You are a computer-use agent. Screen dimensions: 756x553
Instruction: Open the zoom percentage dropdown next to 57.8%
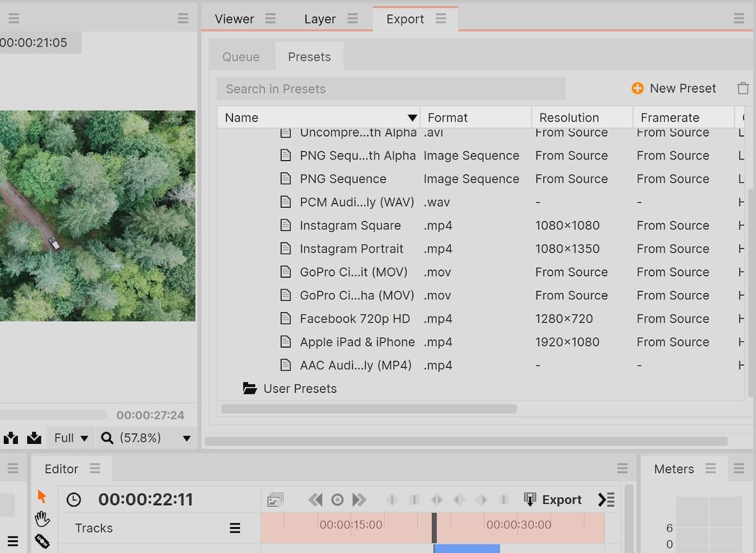185,437
